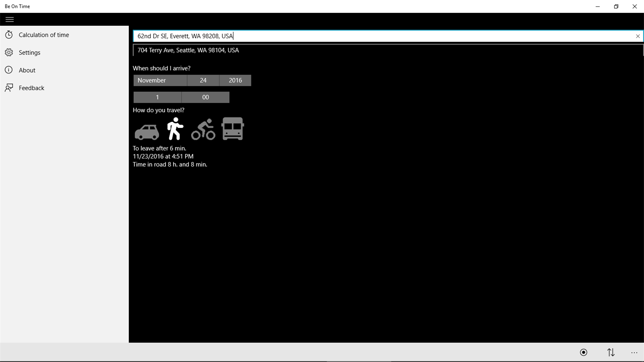This screenshot has width=644, height=362.
Task: Open the November month selector
Action: [x=160, y=80]
